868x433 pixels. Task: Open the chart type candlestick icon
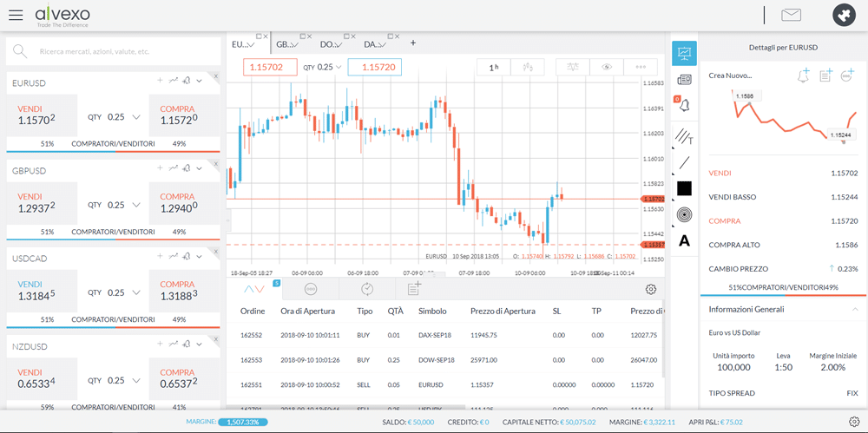tap(527, 67)
